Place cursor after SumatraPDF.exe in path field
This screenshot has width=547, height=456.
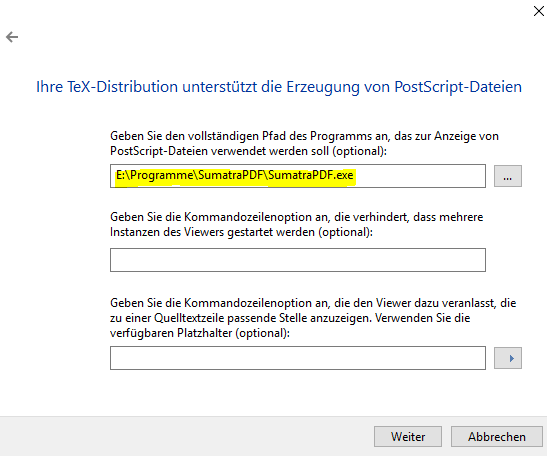tap(355, 175)
